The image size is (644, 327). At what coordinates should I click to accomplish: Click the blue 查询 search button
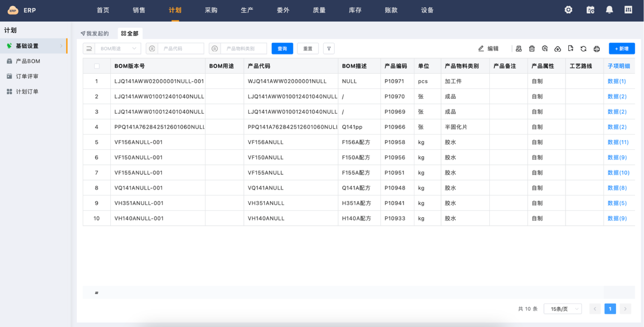point(282,49)
